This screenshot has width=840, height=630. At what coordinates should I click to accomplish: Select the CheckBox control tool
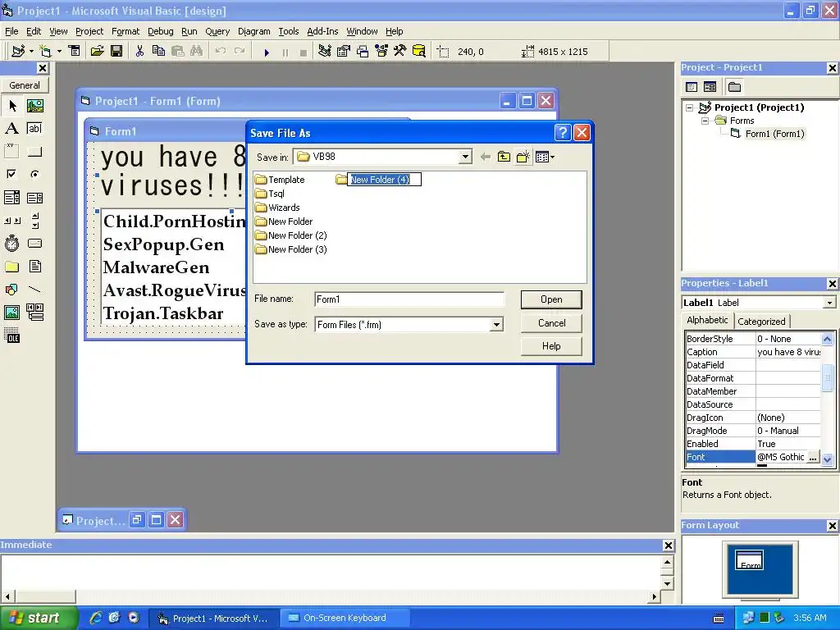click(x=11, y=174)
